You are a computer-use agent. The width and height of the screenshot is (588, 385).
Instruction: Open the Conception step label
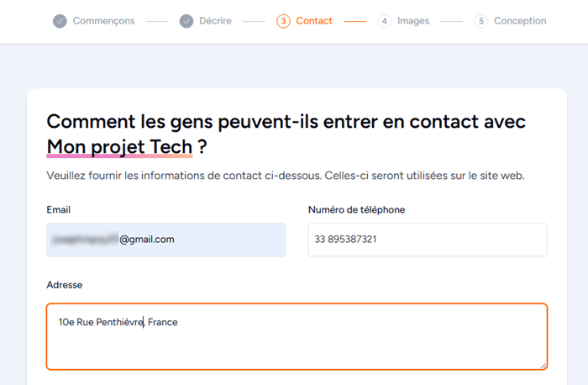click(x=520, y=21)
